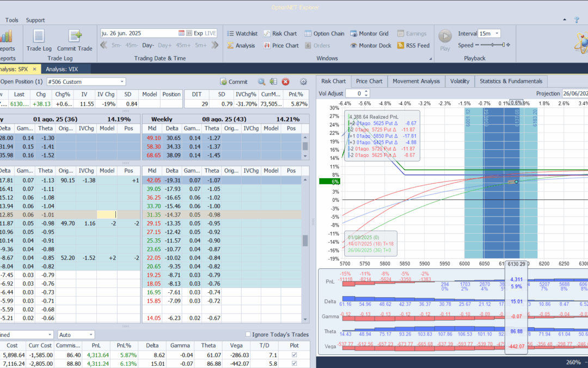Toggle the LIVE mode label
The width and height of the screenshot is (588, 368).
[210, 33]
